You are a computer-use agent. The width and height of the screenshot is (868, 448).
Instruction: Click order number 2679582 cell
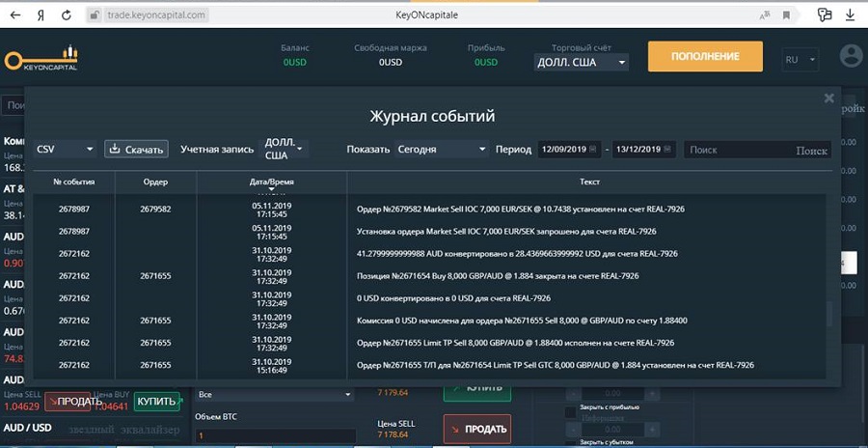click(155, 209)
